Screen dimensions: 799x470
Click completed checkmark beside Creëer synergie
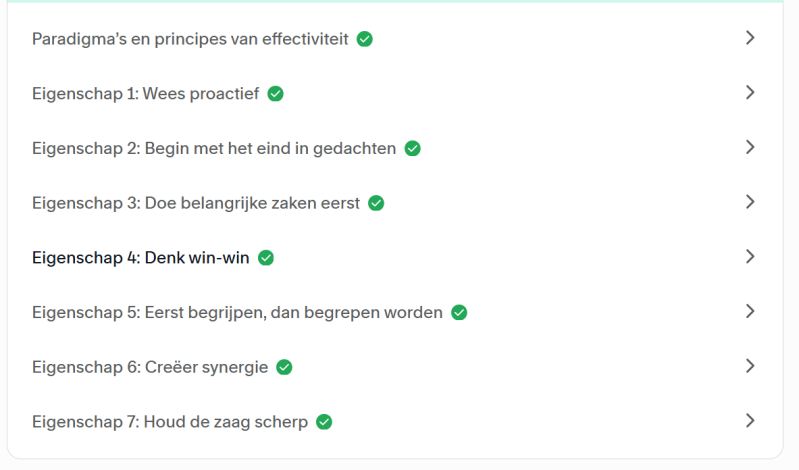(x=284, y=367)
